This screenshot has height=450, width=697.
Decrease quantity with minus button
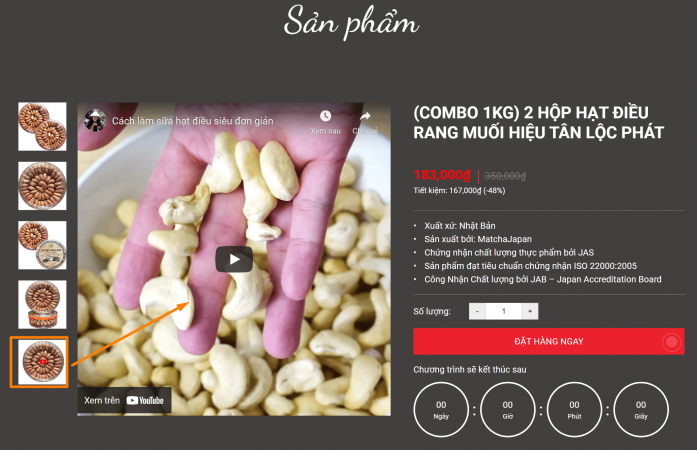[x=477, y=311]
